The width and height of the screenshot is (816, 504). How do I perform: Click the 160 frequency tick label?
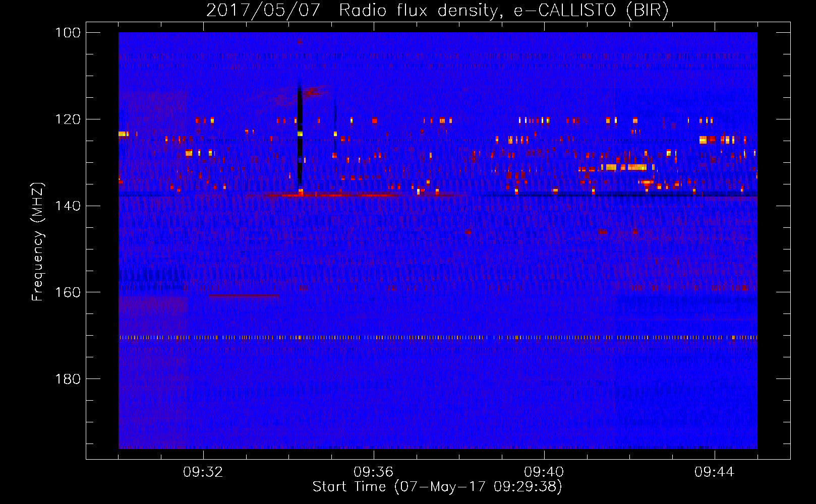[68, 292]
